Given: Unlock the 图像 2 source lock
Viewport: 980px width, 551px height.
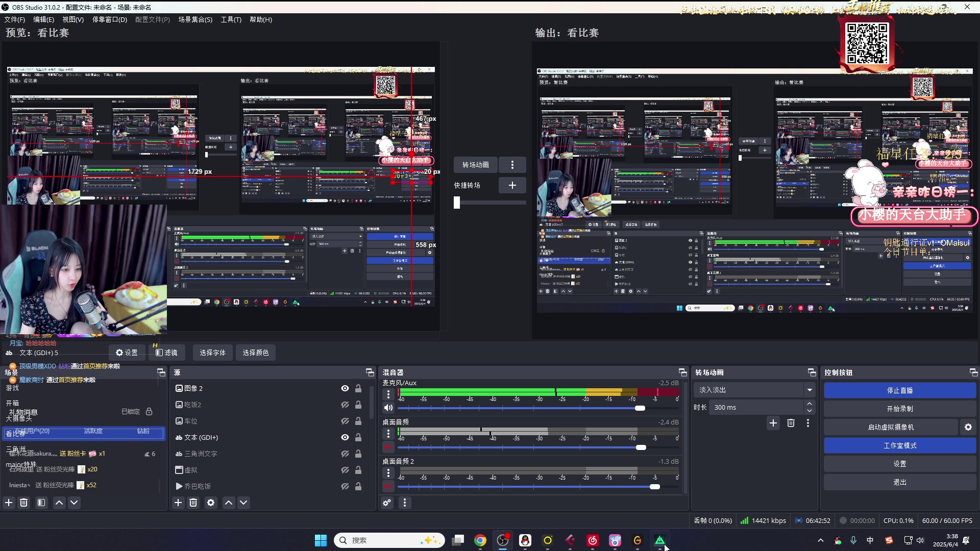Looking at the screenshot, I should point(358,388).
